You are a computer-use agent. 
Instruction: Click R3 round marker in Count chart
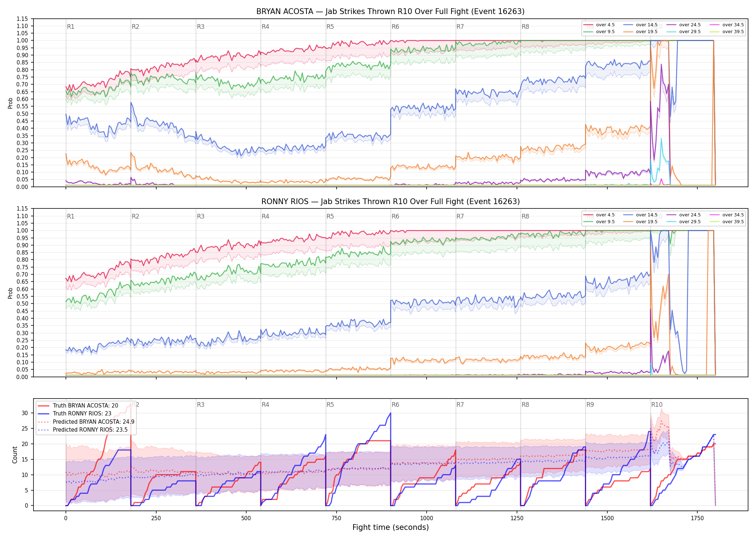[201, 405]
